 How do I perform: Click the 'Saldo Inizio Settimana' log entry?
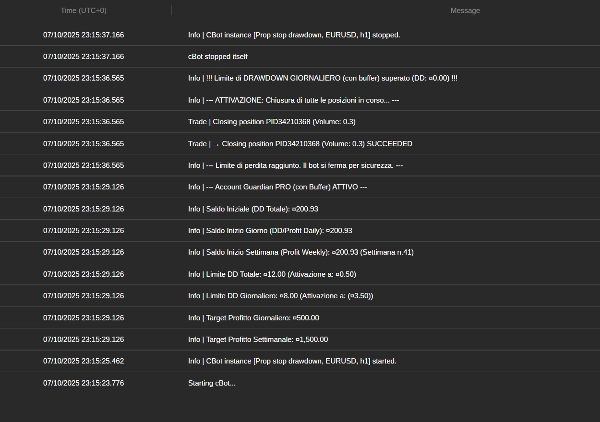pyautogui.click(x=300, y=252)
